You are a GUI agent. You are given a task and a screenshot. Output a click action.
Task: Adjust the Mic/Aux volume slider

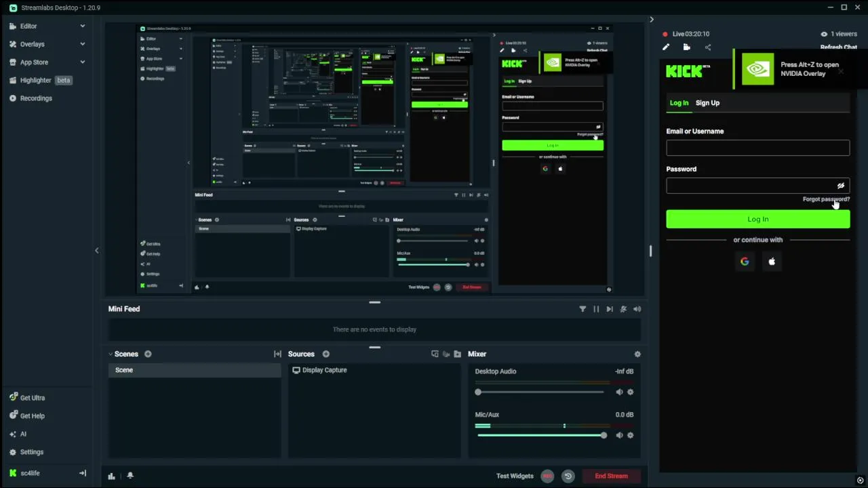coord(540,435)
